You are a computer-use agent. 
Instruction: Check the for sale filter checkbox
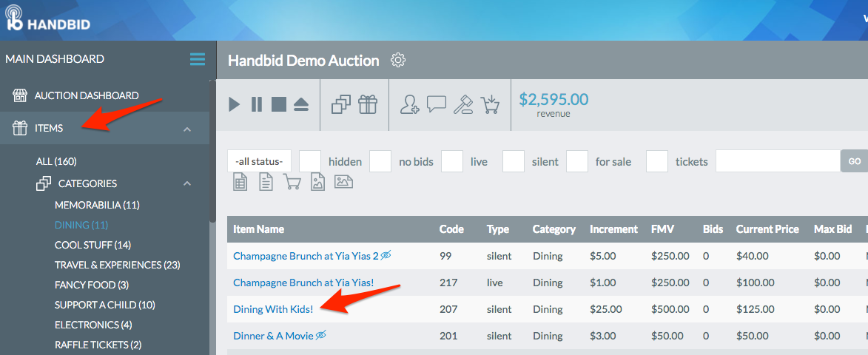click(x=577, y=161)
